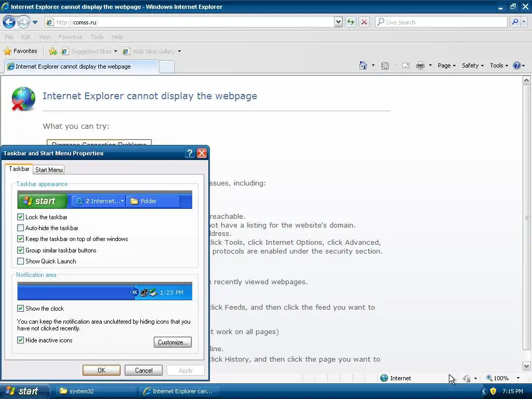Expand the Home button dropdown arrow
532x399 pixels.
point(373,65)
